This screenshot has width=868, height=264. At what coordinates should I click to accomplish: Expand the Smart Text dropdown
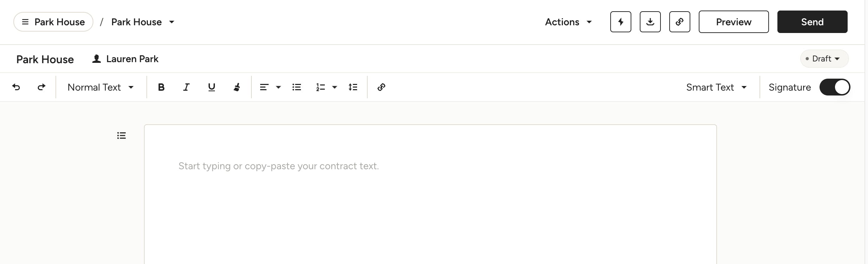point(716,87)
